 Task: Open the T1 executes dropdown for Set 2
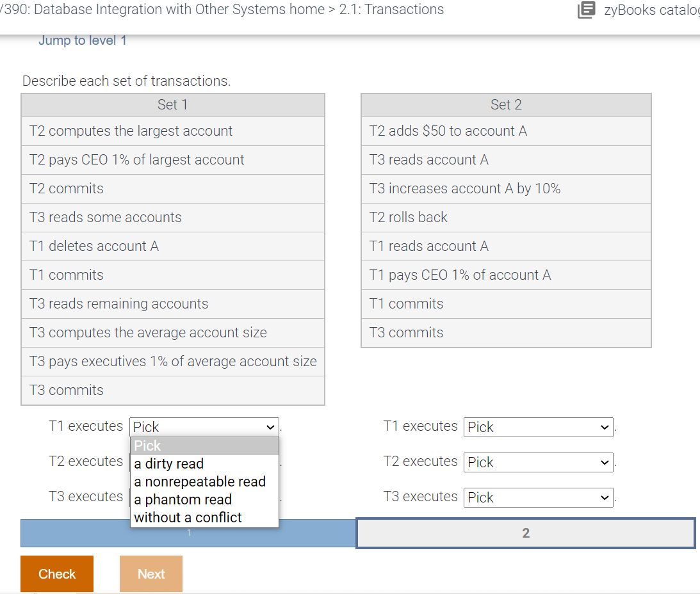click(x=538, y=427)
